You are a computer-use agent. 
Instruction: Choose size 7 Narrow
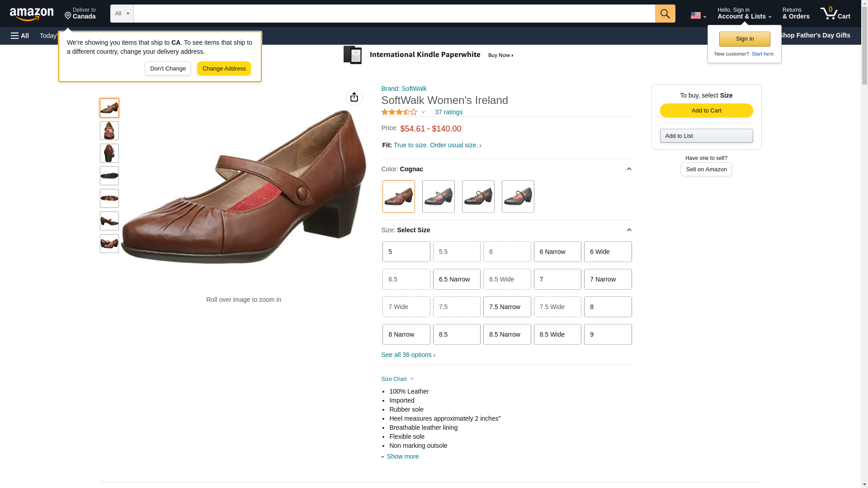pyautogui.click(x=607, y=279)
